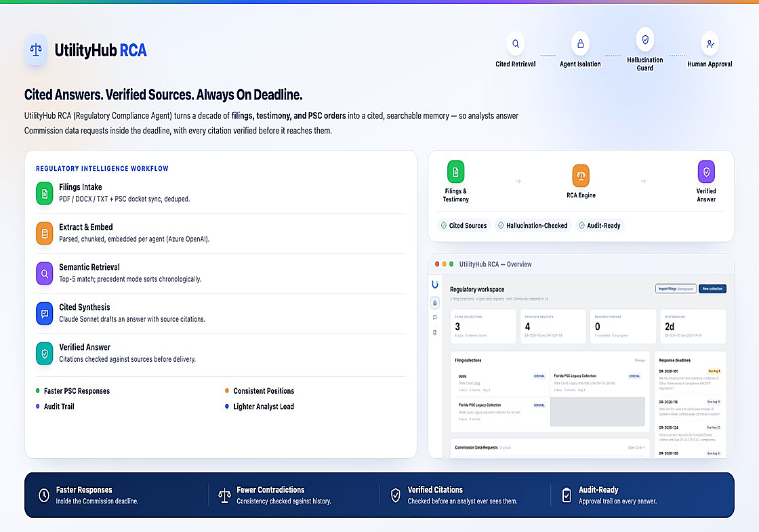Image resolution: width=759 pixels, height=532 pixels.
Task: Click the UtilityHub RCA — Overview window title
Action: (x=495, y=264)
